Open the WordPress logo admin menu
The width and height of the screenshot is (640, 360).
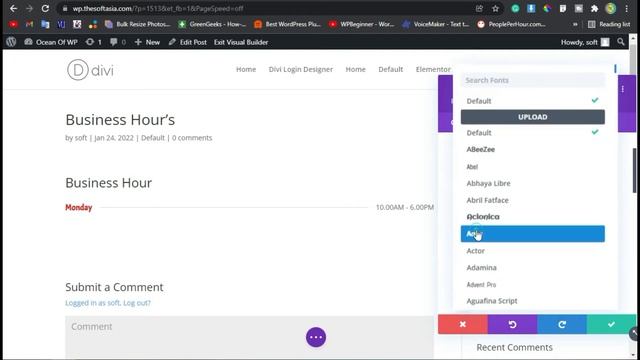(x=11, y=42)
